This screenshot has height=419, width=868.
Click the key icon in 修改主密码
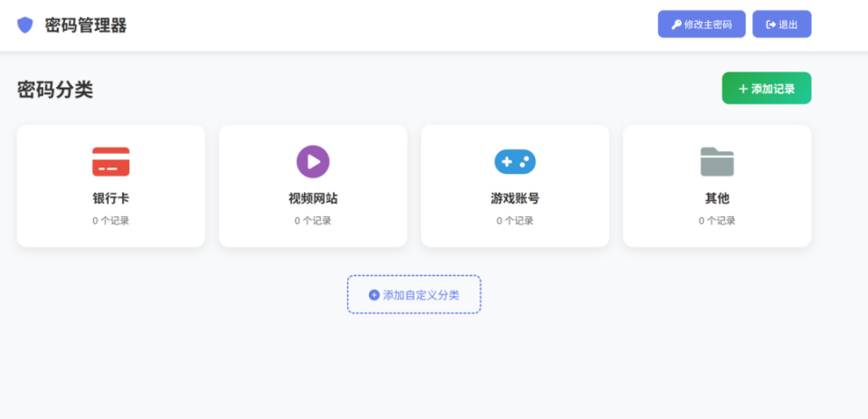coord(676,24)
